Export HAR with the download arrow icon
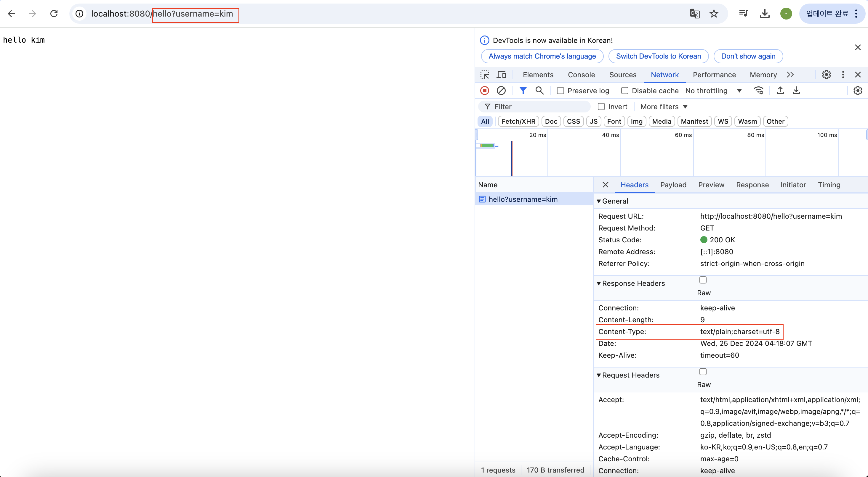This screenshot has height=477, width=868. coord(796,91)
